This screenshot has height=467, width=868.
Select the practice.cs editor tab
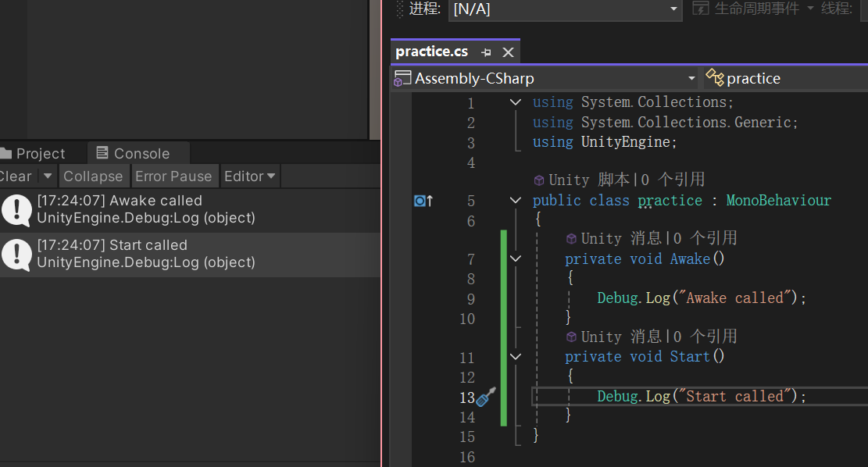point(432,52)
